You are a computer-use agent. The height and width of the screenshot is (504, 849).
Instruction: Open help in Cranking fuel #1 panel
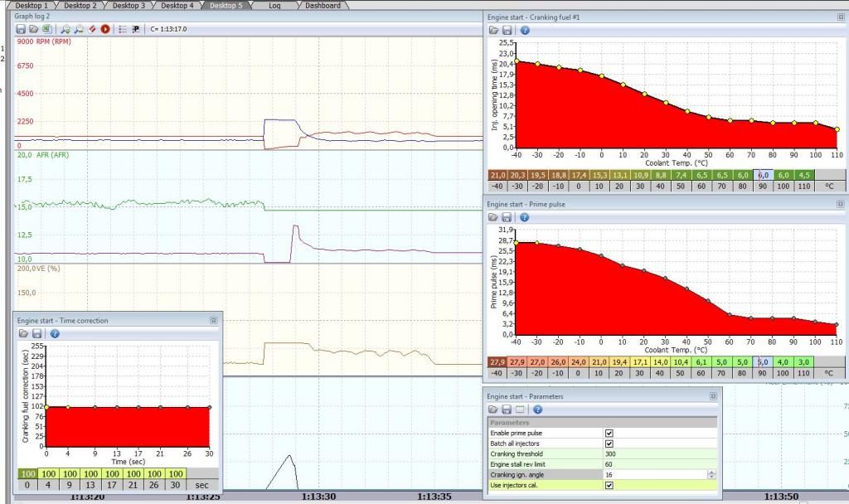point(525,31)
